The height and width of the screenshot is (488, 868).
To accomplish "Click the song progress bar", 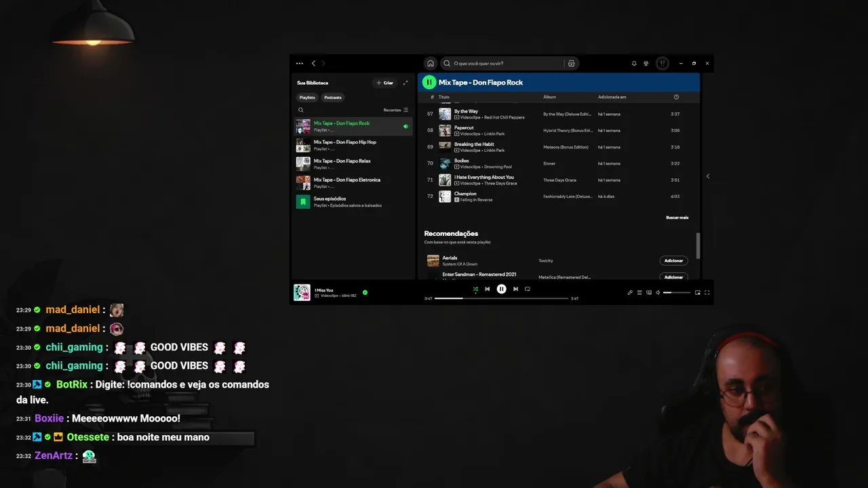I will click(501, 298).
